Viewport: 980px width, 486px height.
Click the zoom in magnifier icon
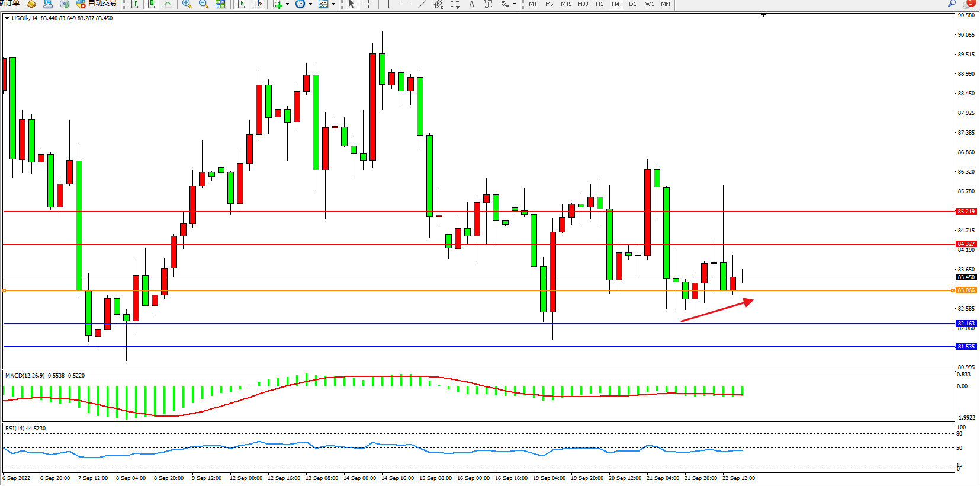pyautogui.click(x=187, y=4)
